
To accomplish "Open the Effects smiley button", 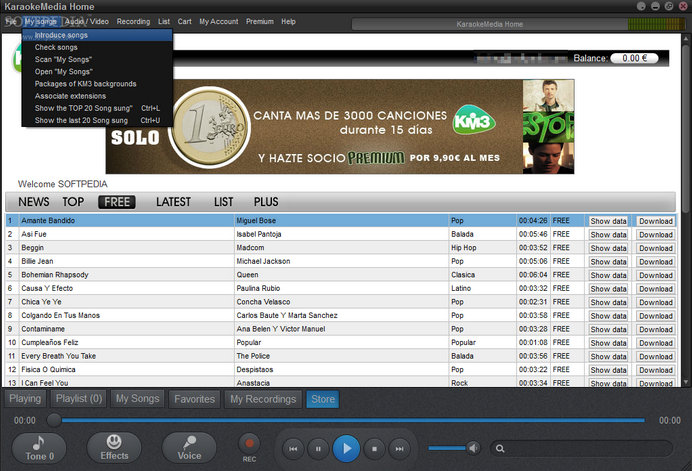I will point(114,448).
